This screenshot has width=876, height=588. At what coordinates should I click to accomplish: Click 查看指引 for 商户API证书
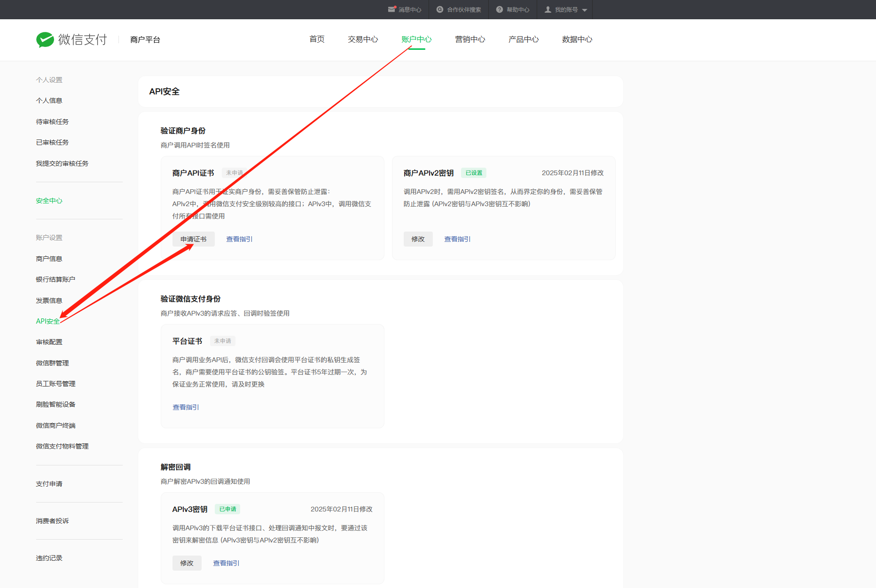(240, 239)
